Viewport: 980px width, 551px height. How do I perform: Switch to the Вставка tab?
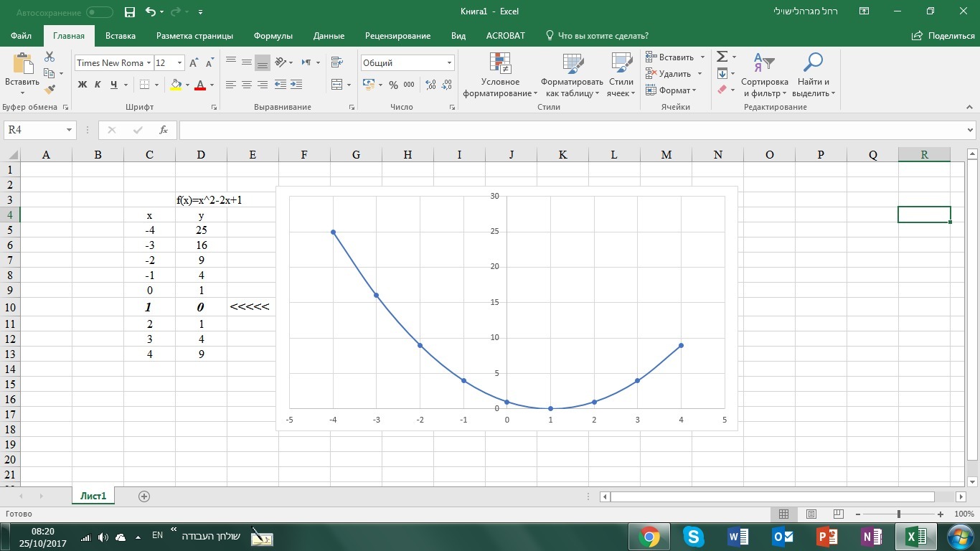(121, 36)
